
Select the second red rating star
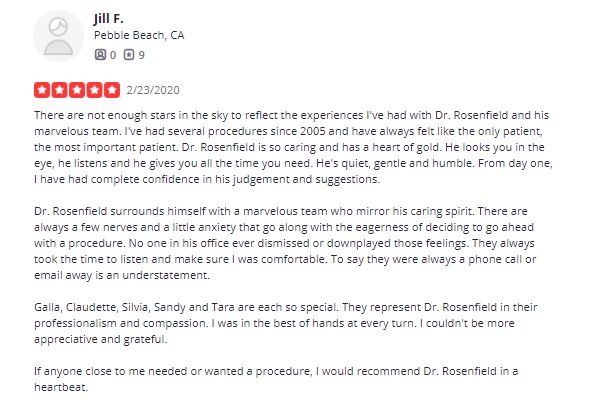pyautogui.click(x=59, y=90)
